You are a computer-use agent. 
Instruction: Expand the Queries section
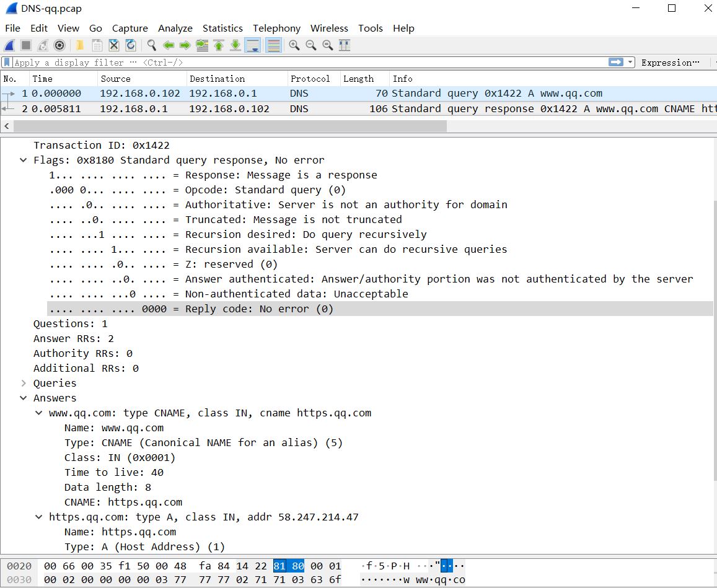[24, 383]
